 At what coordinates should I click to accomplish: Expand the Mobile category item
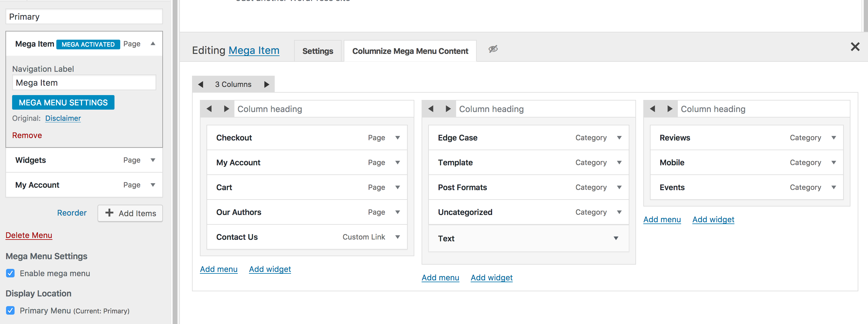tap(834, 163)
